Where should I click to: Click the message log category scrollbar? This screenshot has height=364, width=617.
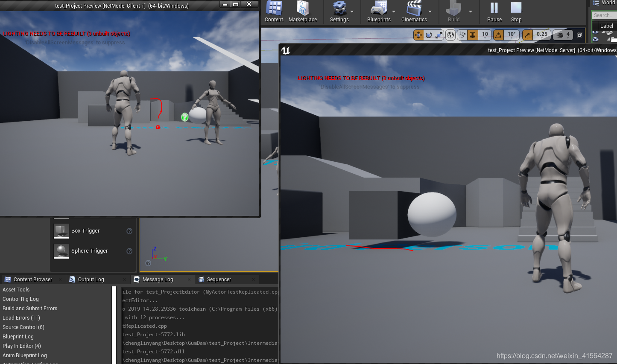click(114, 325)
